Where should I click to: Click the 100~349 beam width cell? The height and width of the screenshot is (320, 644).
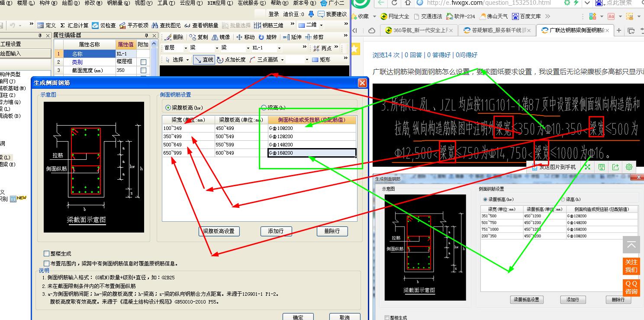pos(188,128)
